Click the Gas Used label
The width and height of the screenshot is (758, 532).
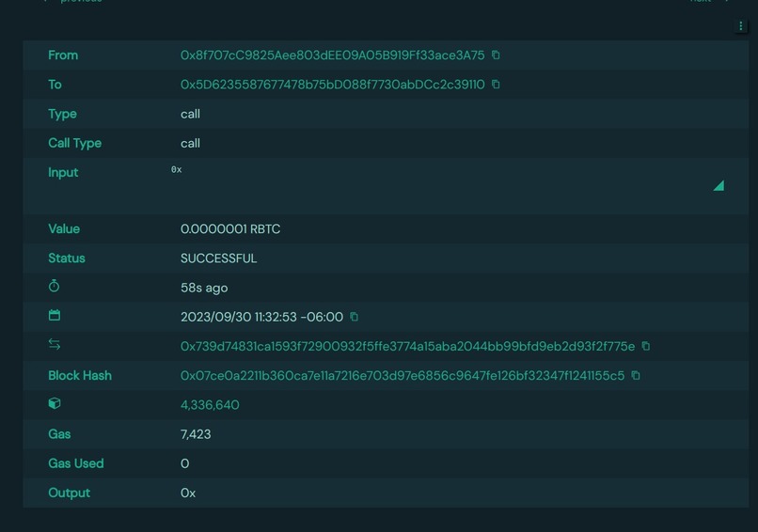point(76,463)
